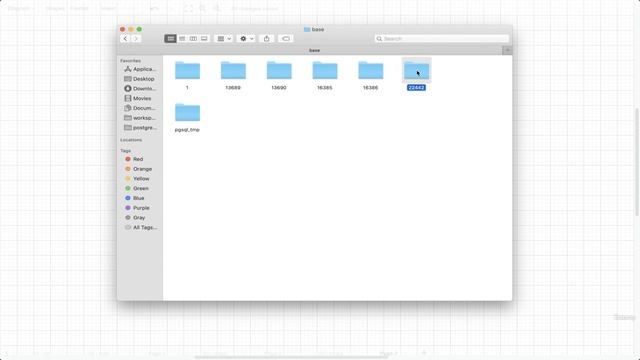The height and width of the screenshot is (360, 640).
Task: Select the folder named 16385
Action: point(325,71)
